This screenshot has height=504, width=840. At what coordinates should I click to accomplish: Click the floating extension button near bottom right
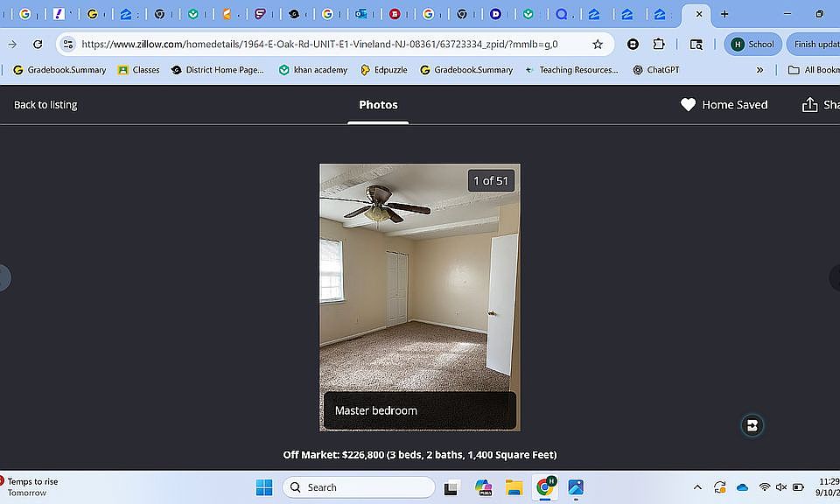752,426
